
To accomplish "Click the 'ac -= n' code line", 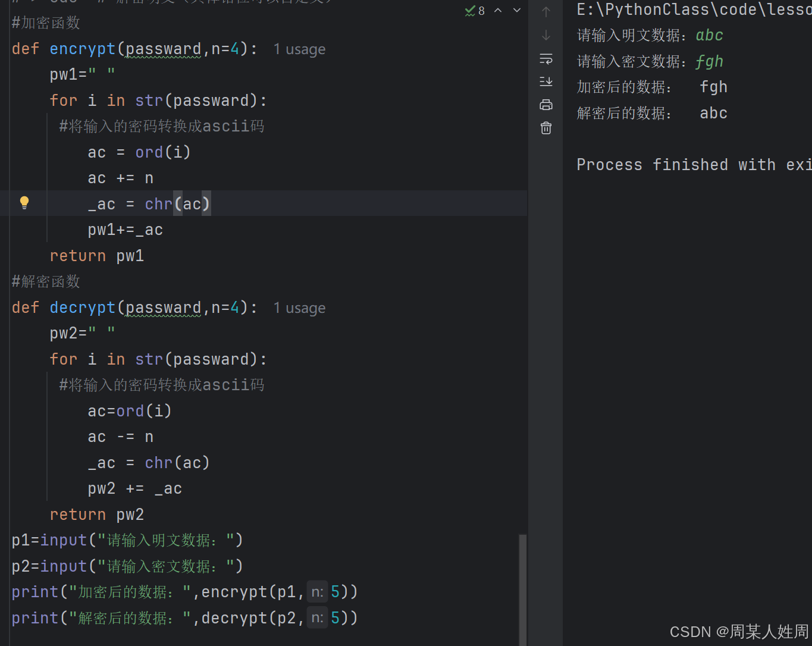I will [121, 437].
